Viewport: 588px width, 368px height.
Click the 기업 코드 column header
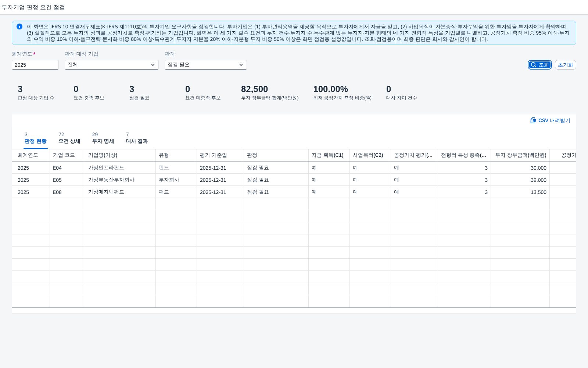coord(68,155)
